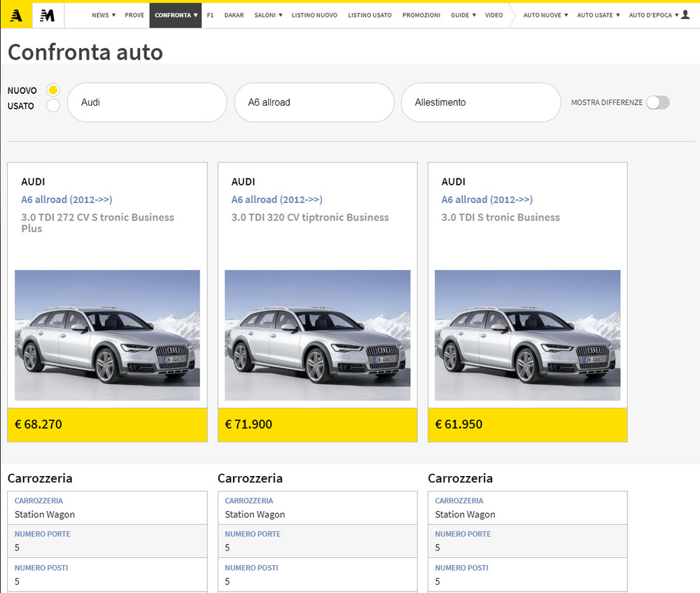Click '3.0 TDI 272 CV S tronic Business Plus'
This screenshot has height=593, width=700.
[98, 223]
